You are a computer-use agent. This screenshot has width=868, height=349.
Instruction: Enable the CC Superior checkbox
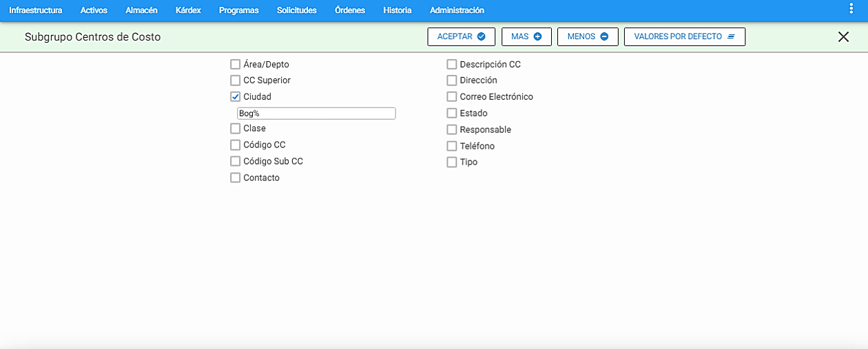(x=236, y=81)
